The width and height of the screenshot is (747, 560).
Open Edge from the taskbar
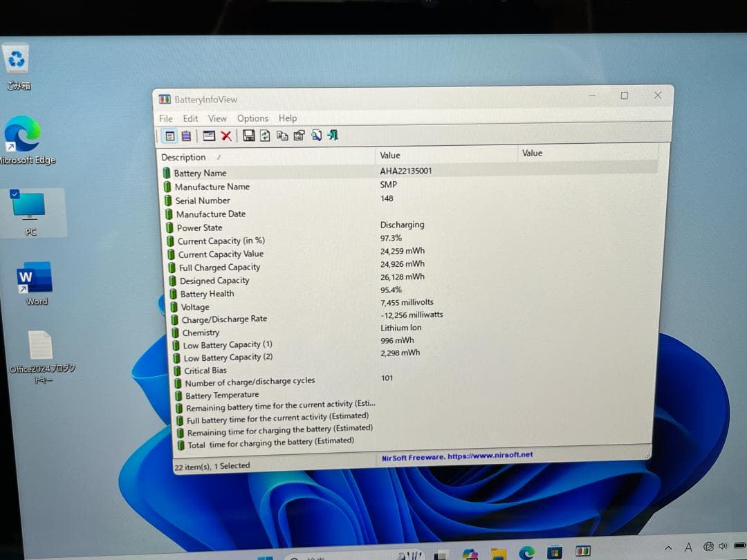[x=526, y=553]
